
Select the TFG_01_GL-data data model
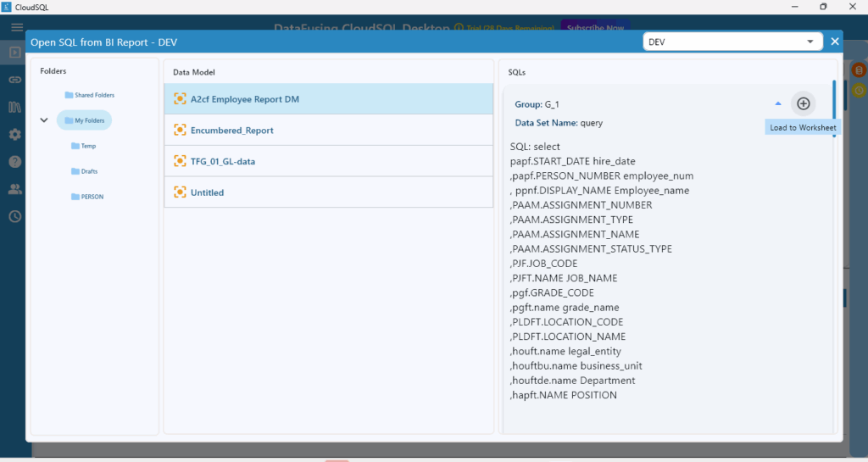tap(328, 161)
